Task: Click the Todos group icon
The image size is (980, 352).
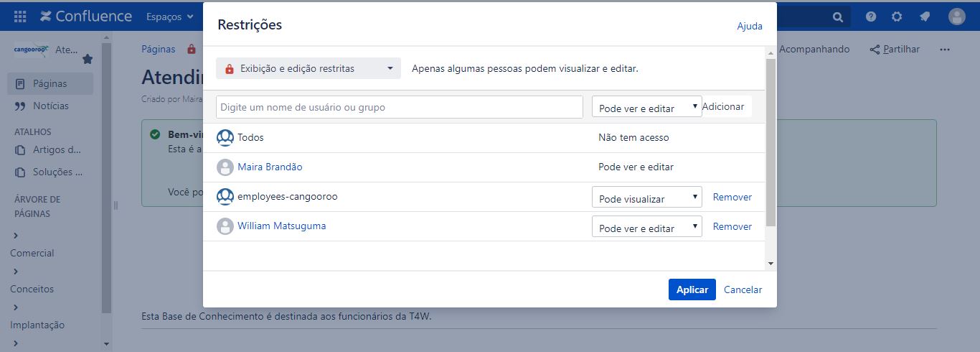Action: pos(225,137)
